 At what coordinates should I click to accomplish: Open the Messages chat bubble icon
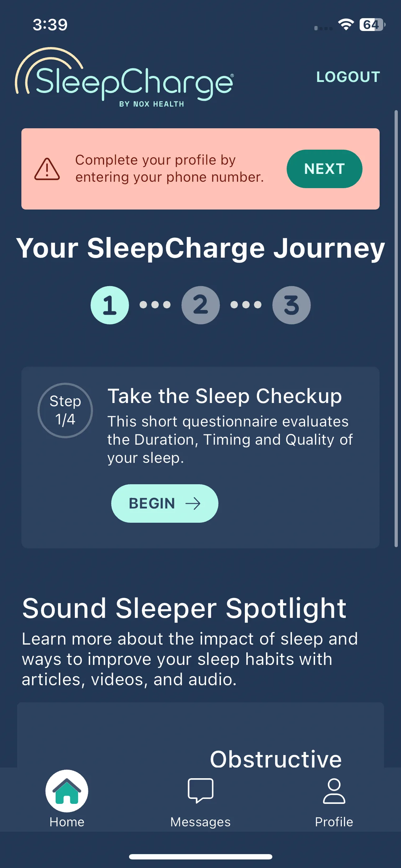point(200,790)
